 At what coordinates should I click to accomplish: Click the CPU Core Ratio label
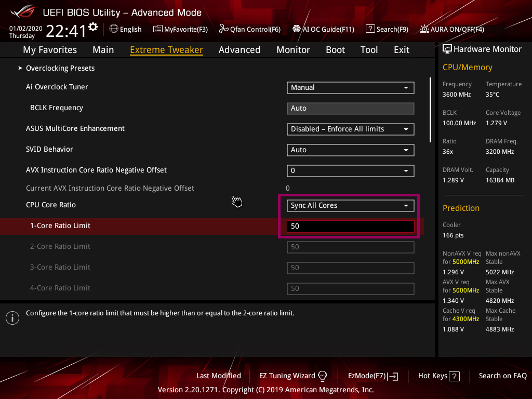51,205
